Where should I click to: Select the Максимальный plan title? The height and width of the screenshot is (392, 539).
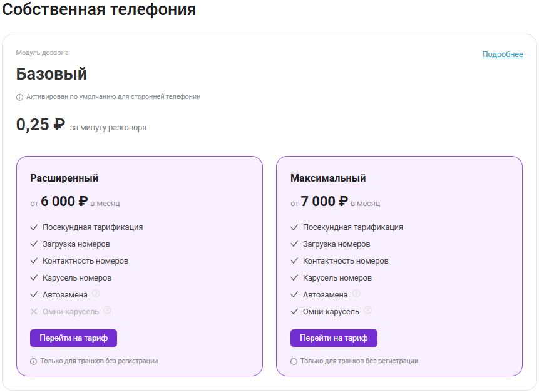[x=328, y=178]
